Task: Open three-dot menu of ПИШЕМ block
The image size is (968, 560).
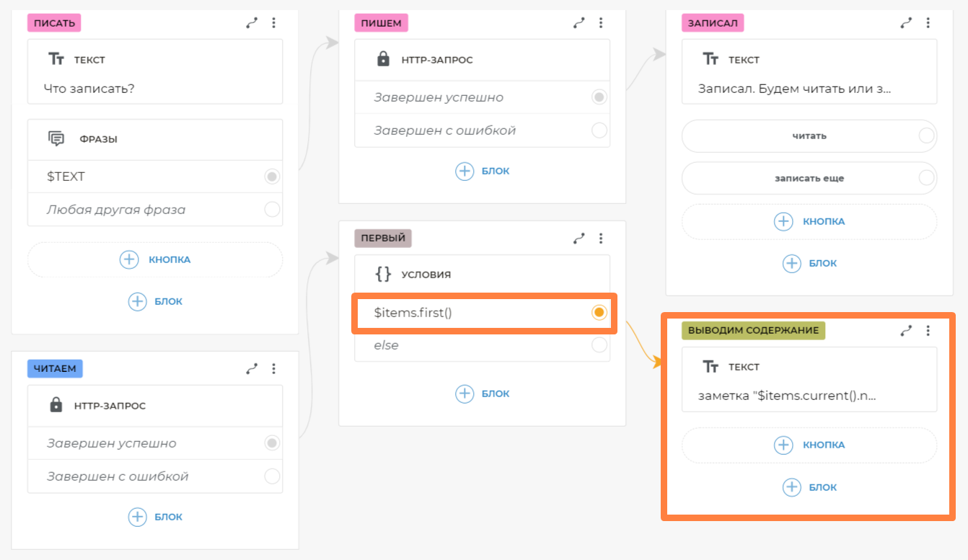Action: 601,23
